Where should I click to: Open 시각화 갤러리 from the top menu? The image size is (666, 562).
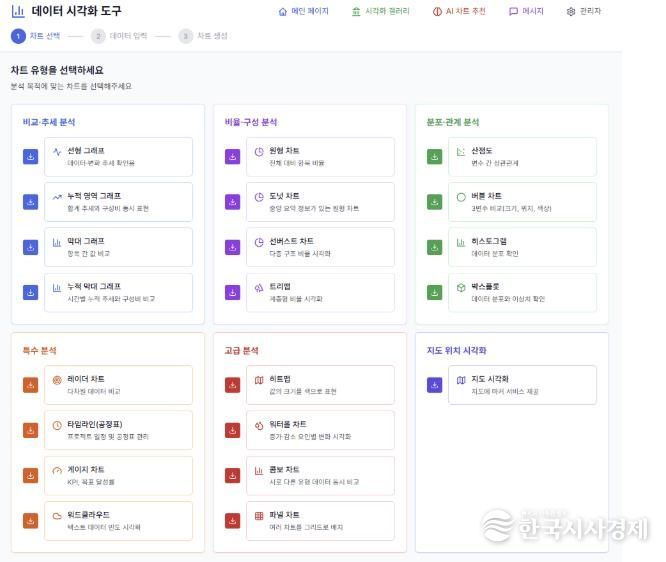point(381,11)
